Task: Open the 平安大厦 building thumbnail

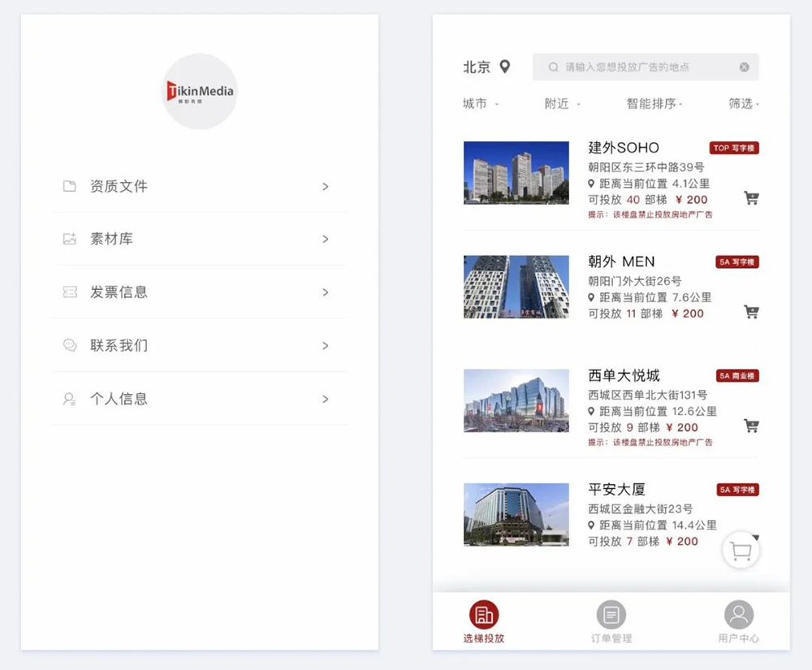Action: (516, 514)
